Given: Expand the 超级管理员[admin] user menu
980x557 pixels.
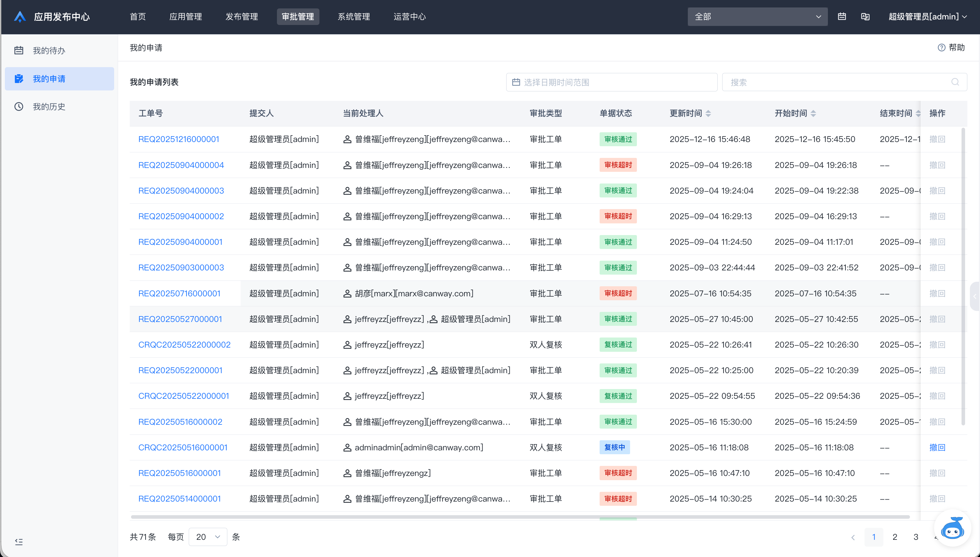Looking at the screenshot, I should (x=927, y=17).
